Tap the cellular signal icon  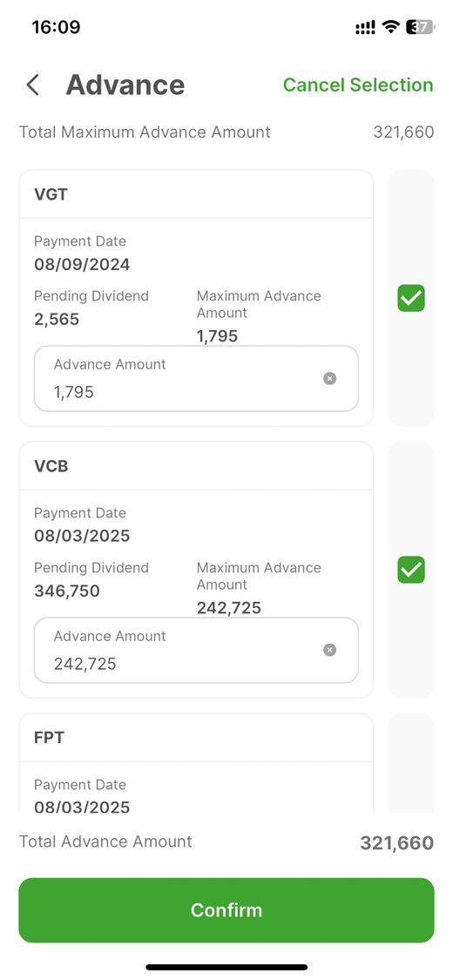pos(366,28)
